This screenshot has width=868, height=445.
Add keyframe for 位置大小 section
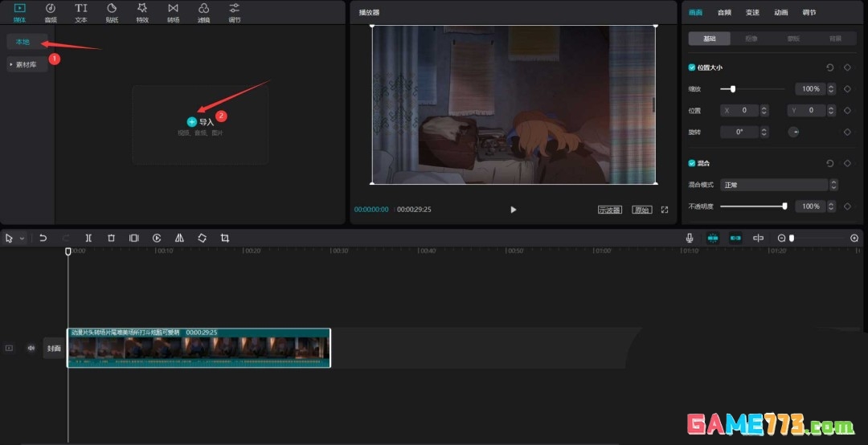pyautogui.click(x=847, y=67)
